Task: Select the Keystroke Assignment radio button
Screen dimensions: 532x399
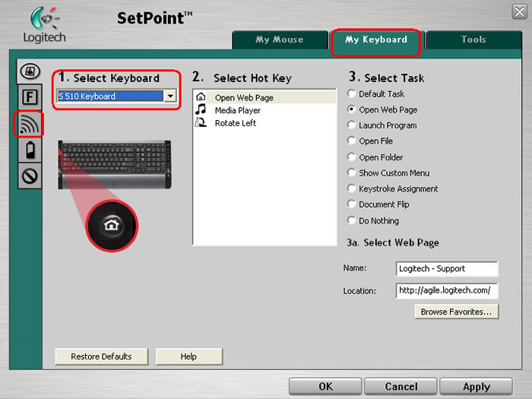Action: pos(351,188)
